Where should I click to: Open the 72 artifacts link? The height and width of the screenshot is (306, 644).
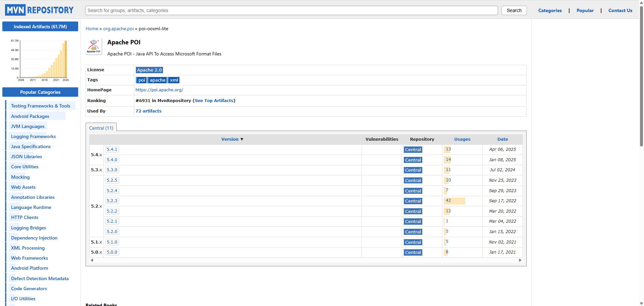pyautogui.click(x=149, y=111)
